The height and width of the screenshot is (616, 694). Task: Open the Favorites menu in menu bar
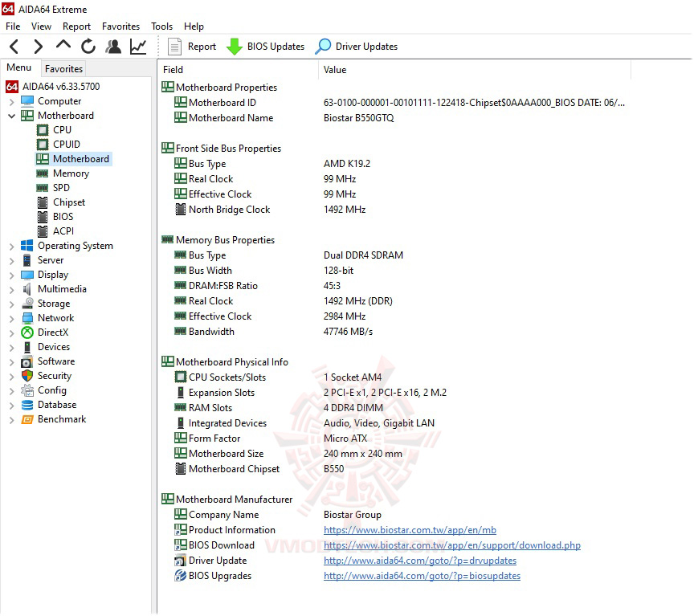click(120, 27)
